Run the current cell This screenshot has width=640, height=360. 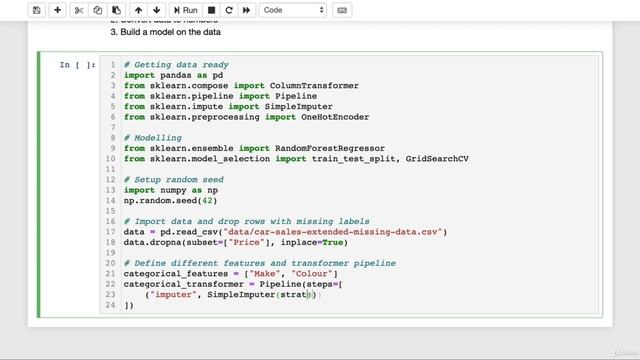(x=186, y=10)
